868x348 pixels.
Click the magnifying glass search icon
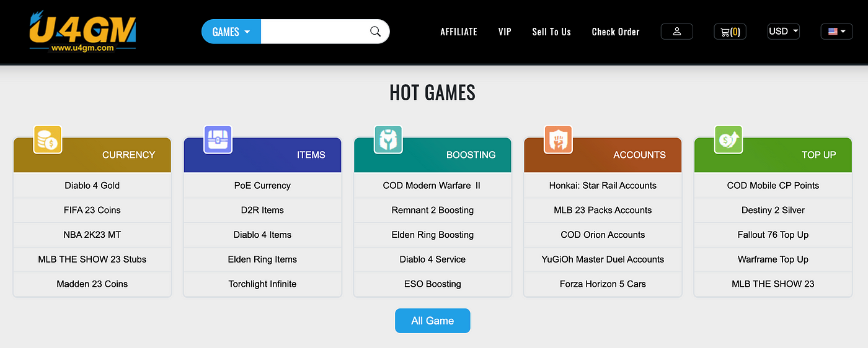coord(375,32)
